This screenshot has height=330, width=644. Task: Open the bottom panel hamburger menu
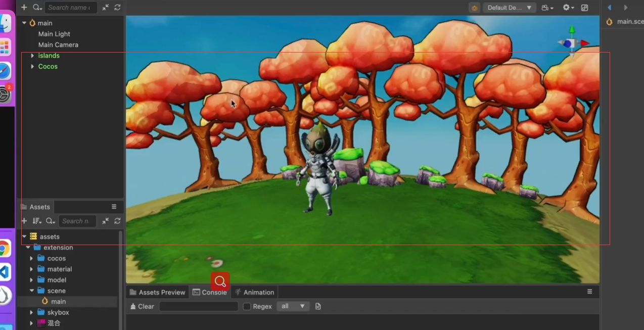click(x=589, y=292)
